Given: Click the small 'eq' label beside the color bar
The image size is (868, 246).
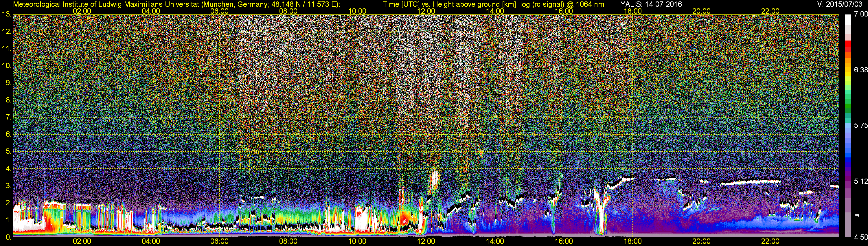Looking at the screenshot, I should tap(857, 215).
